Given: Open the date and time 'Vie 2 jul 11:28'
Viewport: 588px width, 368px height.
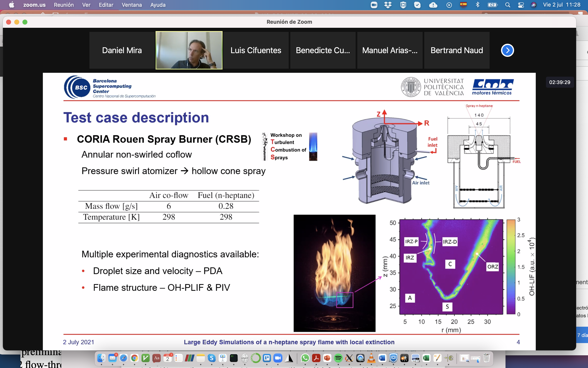Looking at the screenshot, I should pyautogui.click(x=561, y=5).
